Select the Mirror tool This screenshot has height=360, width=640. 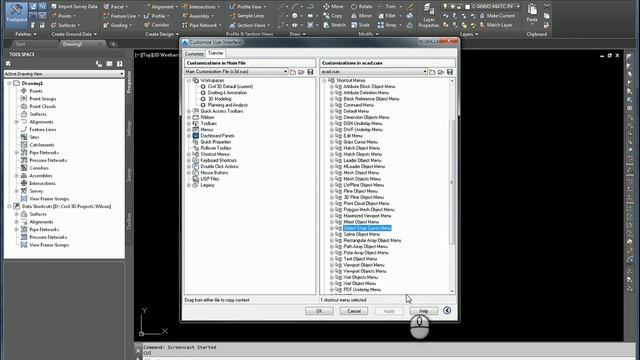[362, 16]
